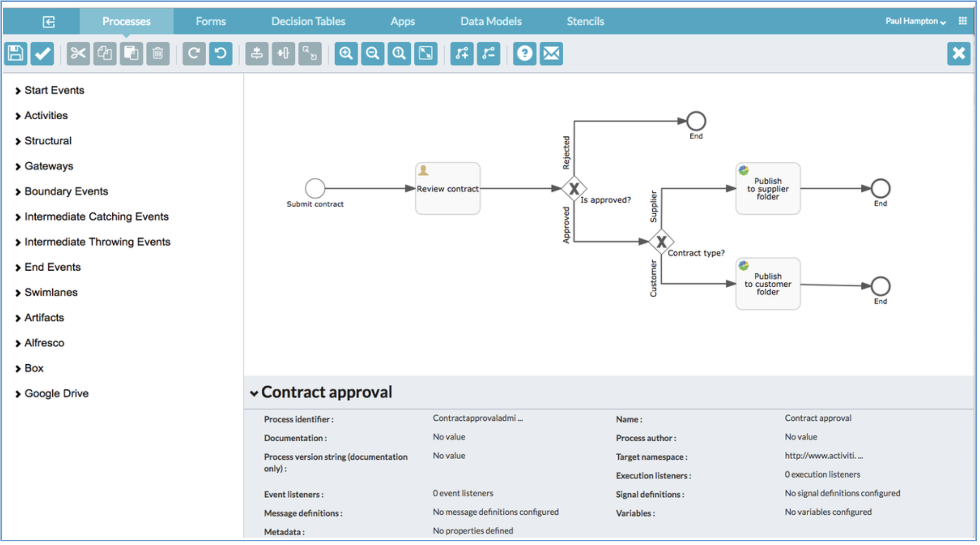Screen dimensions: 980x545
Task: Expand the Start Events palette group
Action: (x=54, y=90)
